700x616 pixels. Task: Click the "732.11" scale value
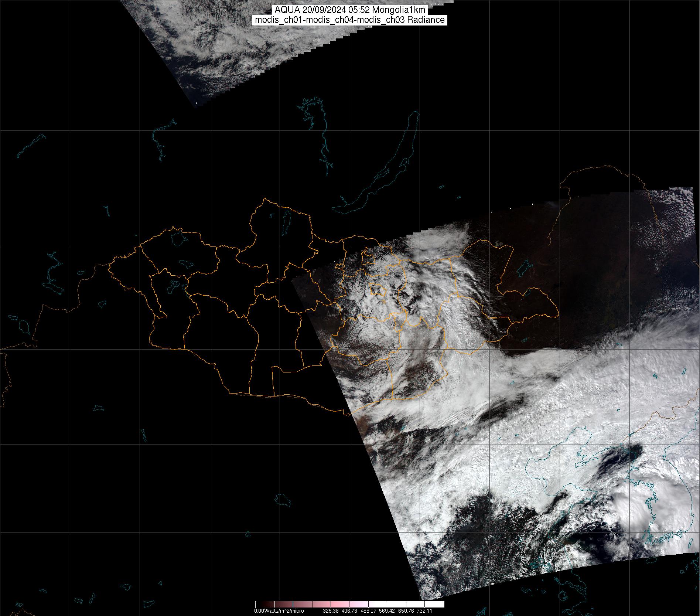pyautogui.click(x=424, y=611)
